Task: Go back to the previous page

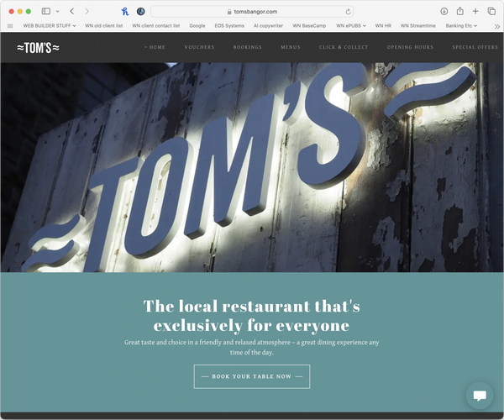Action: click(72, 11)
